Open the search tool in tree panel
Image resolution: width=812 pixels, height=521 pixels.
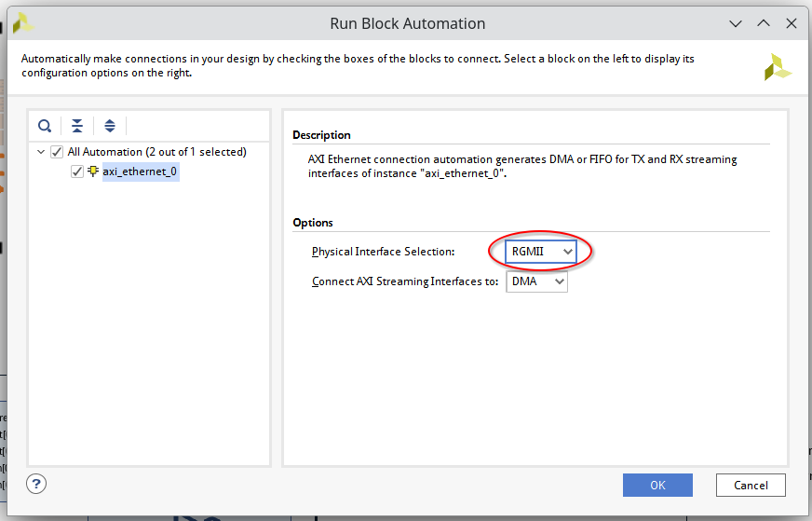(45, 126)
